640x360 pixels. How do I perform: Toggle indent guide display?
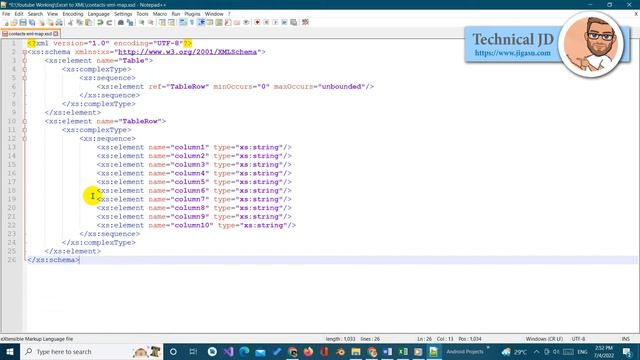201,22
